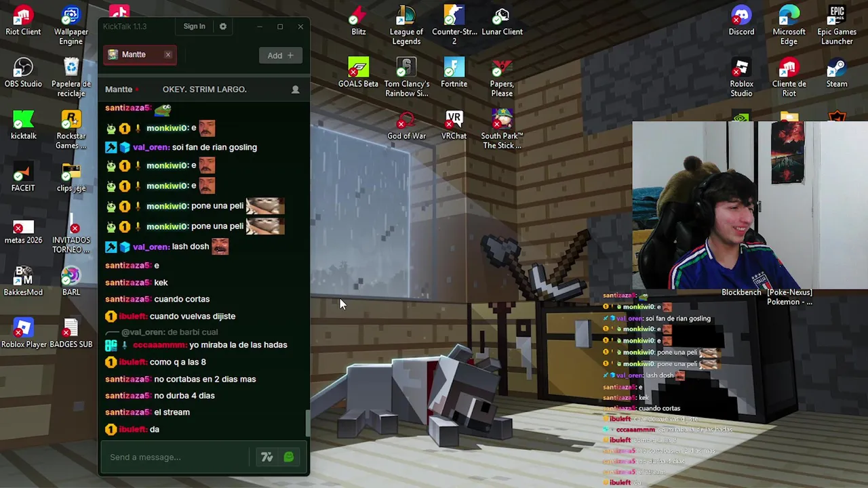This screenshot has height=488, width=868.
Task: Open Kick emote picker green icon
Action: pyautogui.click(x=288, y=457)
